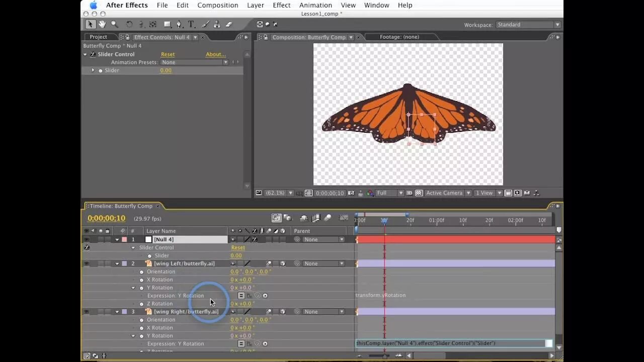Switch to the Project tab

(x=98, y=37)
